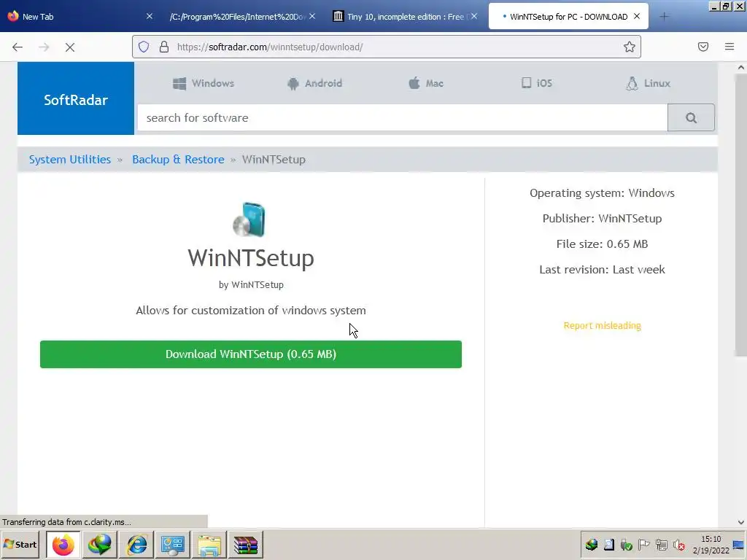This screenshot has width=747, height=560.
Task: Switch to the Tiny 10 archive tab
Action: (405, 17)
